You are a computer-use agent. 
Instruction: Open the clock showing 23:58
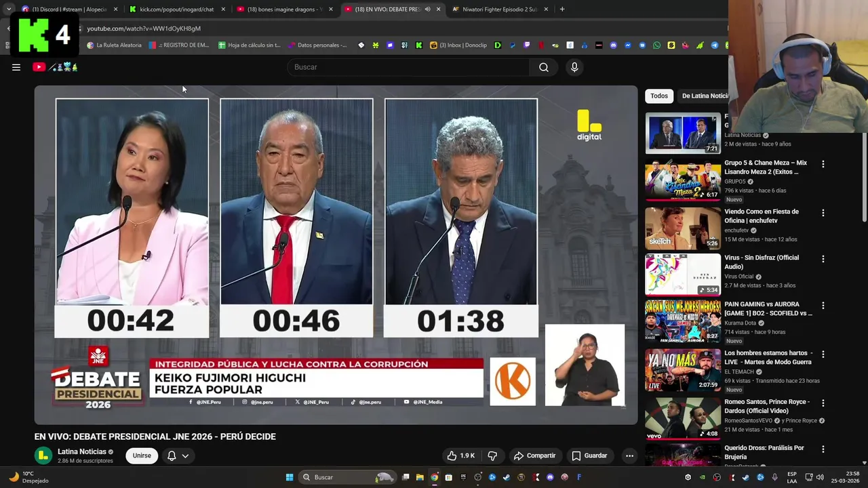(842, 477)
